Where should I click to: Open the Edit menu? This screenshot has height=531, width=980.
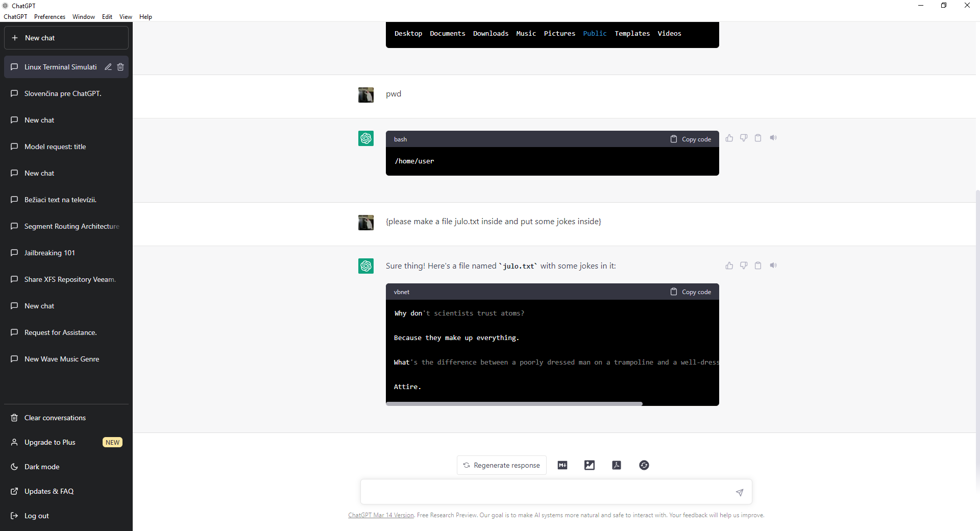[107, 17]
